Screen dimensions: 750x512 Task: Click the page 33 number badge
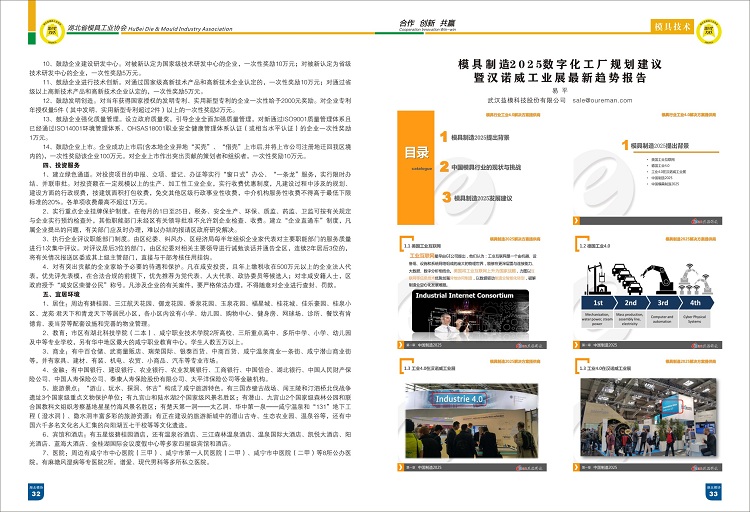click(x=714, y=492)
